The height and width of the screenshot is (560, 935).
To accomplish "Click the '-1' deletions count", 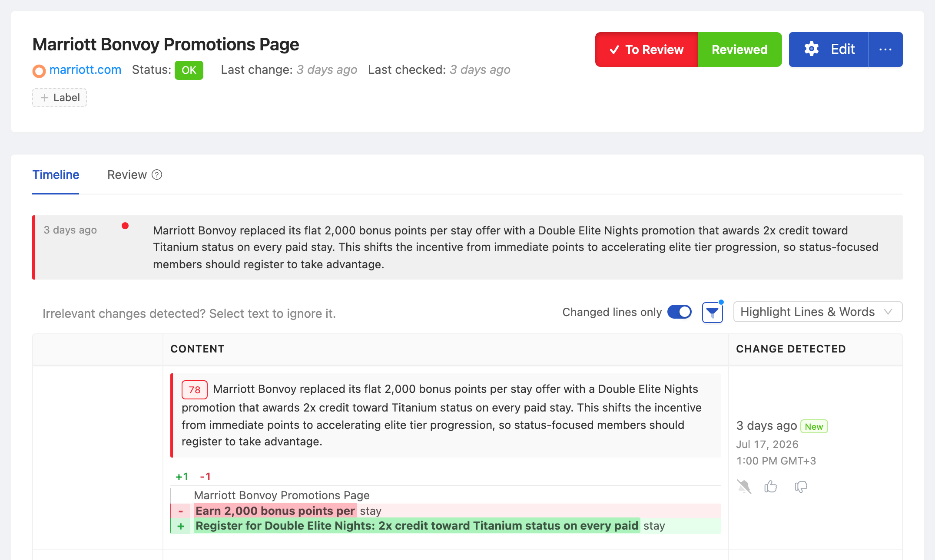I will 205,477.
